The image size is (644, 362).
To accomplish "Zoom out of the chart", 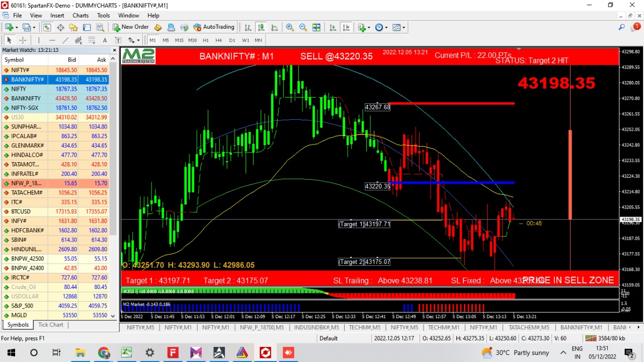I will (x=303, y=27).
